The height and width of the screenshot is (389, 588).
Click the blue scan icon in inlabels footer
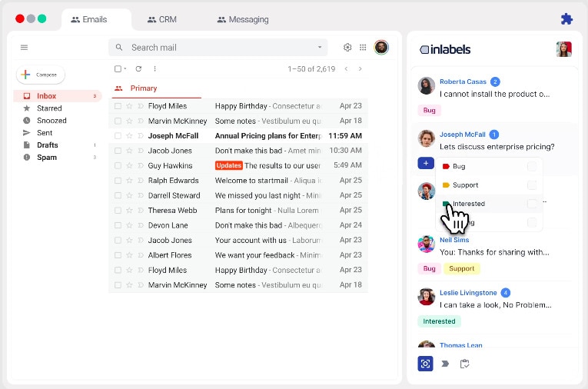click(x=425, y=364)
